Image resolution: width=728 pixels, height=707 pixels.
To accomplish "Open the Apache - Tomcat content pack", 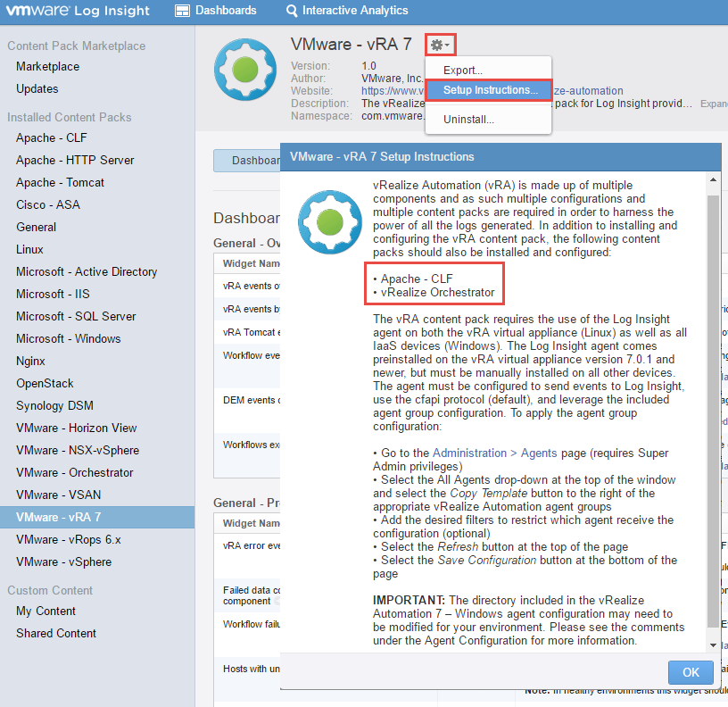I will (x=60, y=182).
